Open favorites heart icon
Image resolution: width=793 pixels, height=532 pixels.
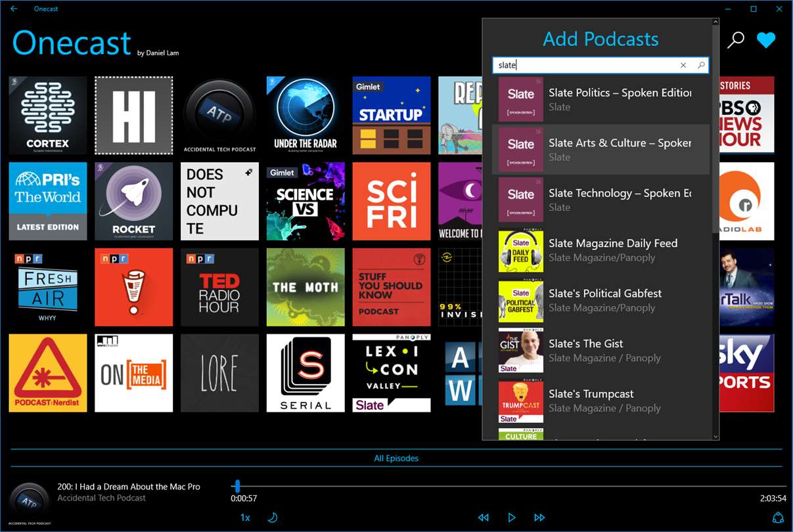click(x=766, y=40)
